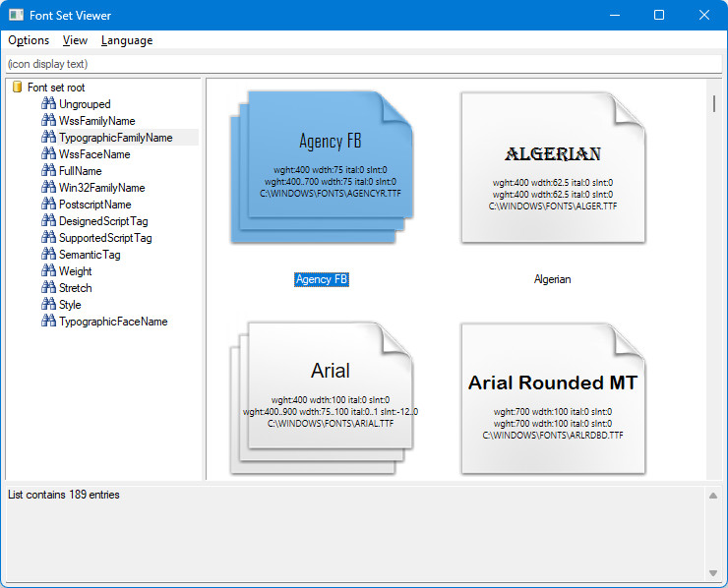Screen dimensions: 728x588
Task: Minimize the Font Set Viewer window
Action: click(615, 15)
